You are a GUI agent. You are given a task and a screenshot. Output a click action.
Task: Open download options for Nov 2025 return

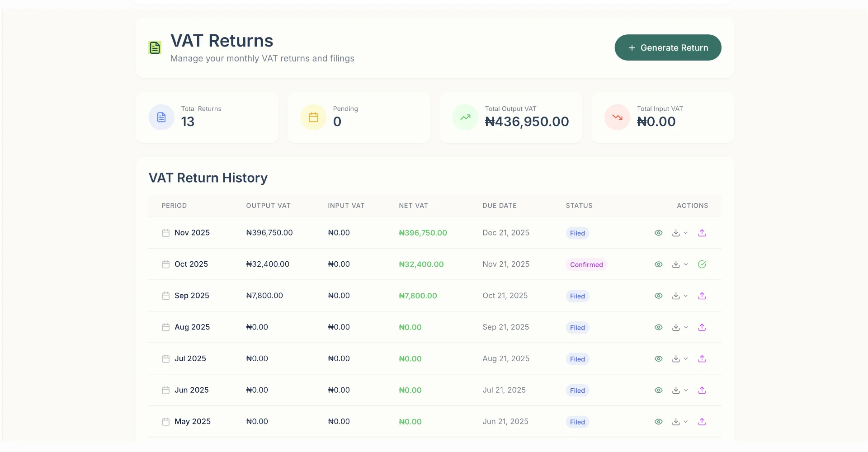[679, 233]
